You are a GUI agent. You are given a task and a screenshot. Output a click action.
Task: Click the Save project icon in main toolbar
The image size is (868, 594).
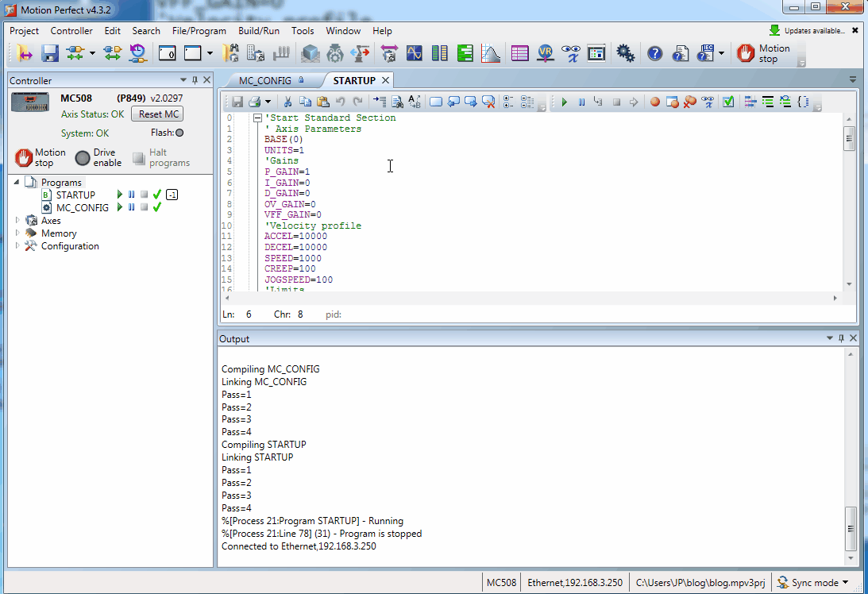point(50,53)
